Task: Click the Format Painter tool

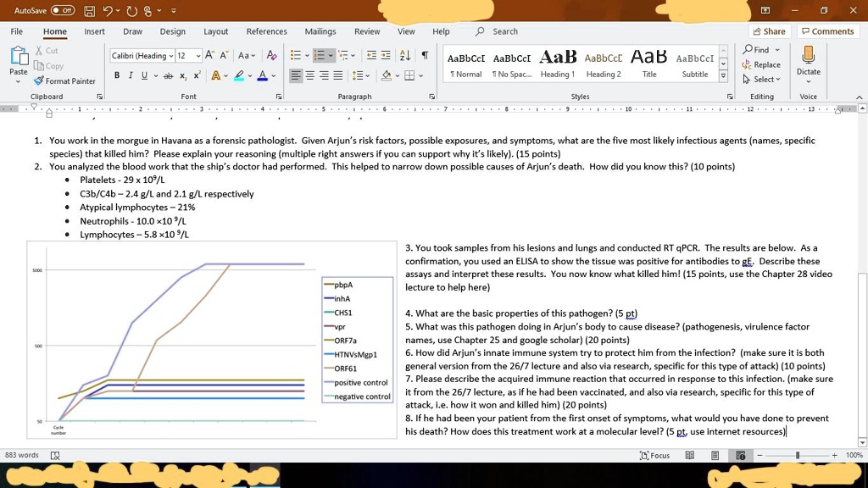Action: pyautogui.click(x=64, y=80)
